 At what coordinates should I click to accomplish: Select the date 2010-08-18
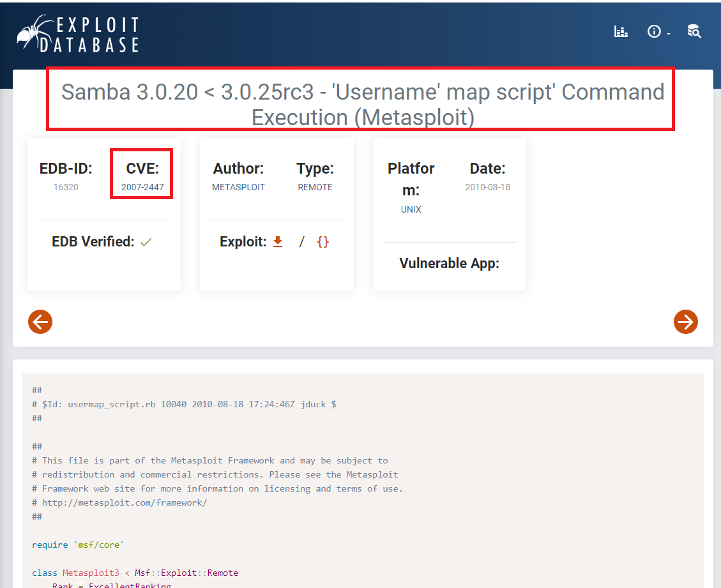(487, 187)
